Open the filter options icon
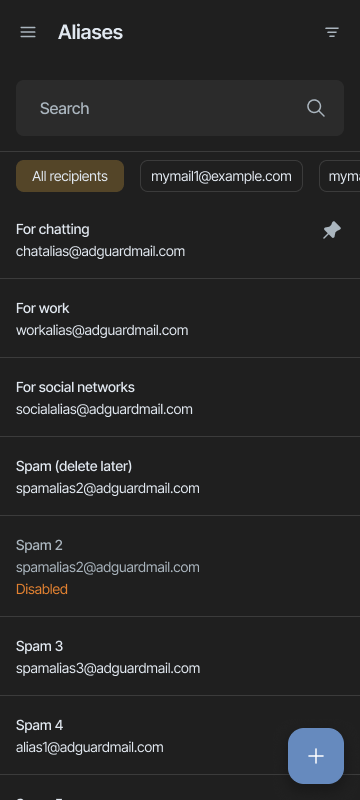Screen dimensions: 360x800 pyautogui.click(x=332, y=32)
